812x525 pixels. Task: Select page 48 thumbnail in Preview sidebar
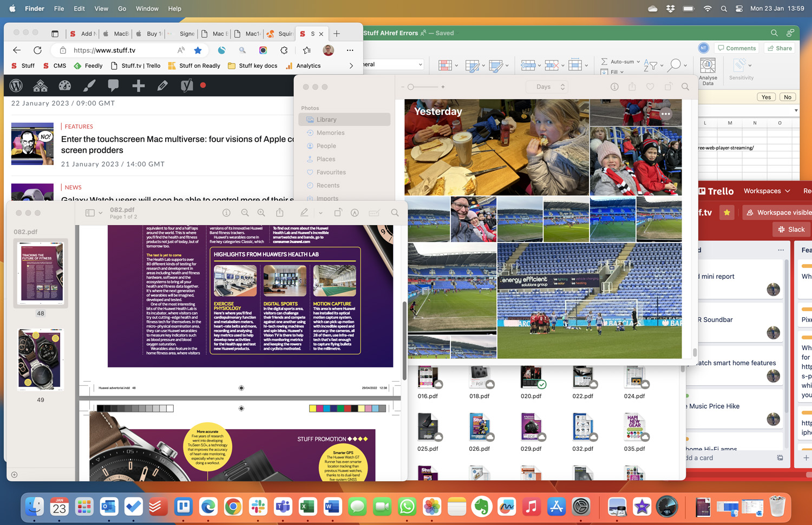click(x=41, y=273)
